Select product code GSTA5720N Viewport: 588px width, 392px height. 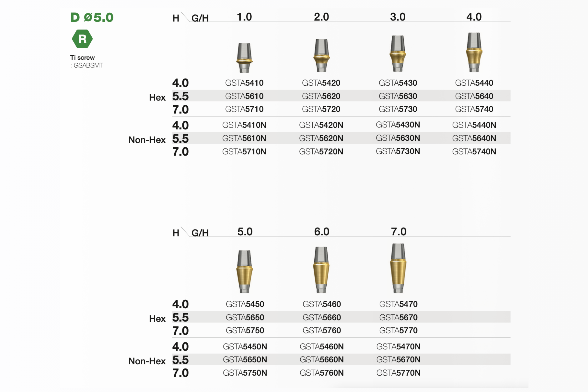click(321, 152)
